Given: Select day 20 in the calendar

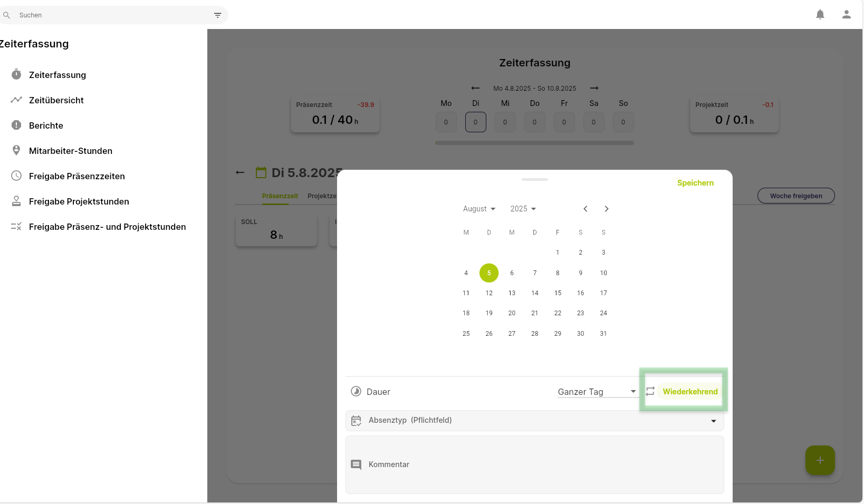Looking at the screenshot, I should (x=512, y=313).
